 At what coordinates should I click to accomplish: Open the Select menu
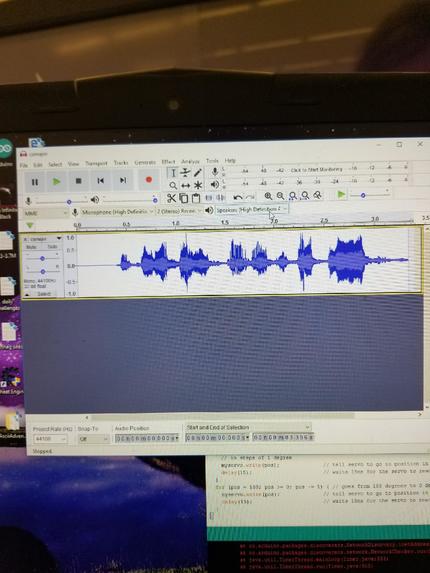[55, 164]
